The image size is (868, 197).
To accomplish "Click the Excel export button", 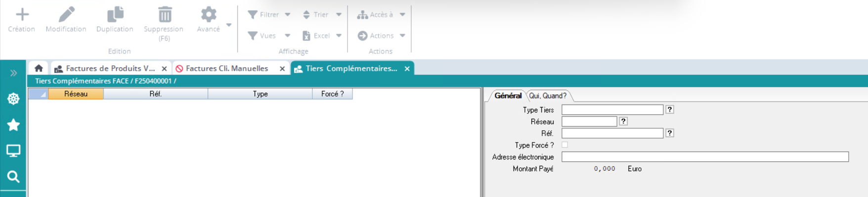I will pyautogui.click(x=316, y=36).
